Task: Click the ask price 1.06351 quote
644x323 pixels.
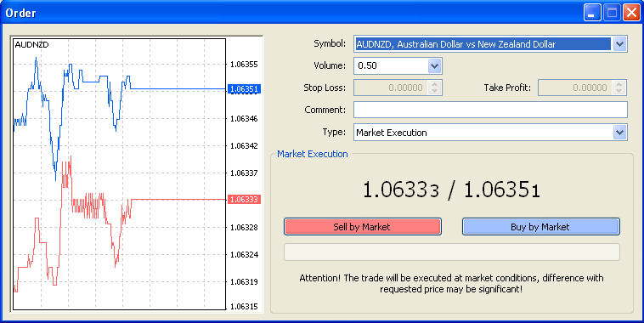Action: click(501, 190)
